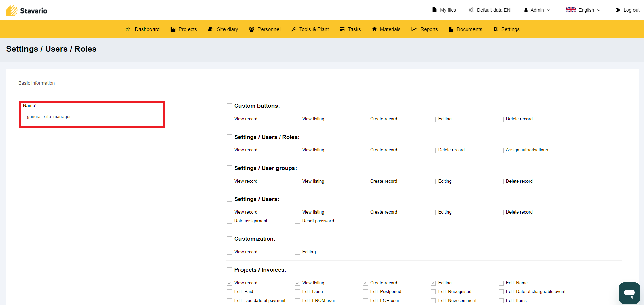Focus the Name input field

(x=91, y=117)
